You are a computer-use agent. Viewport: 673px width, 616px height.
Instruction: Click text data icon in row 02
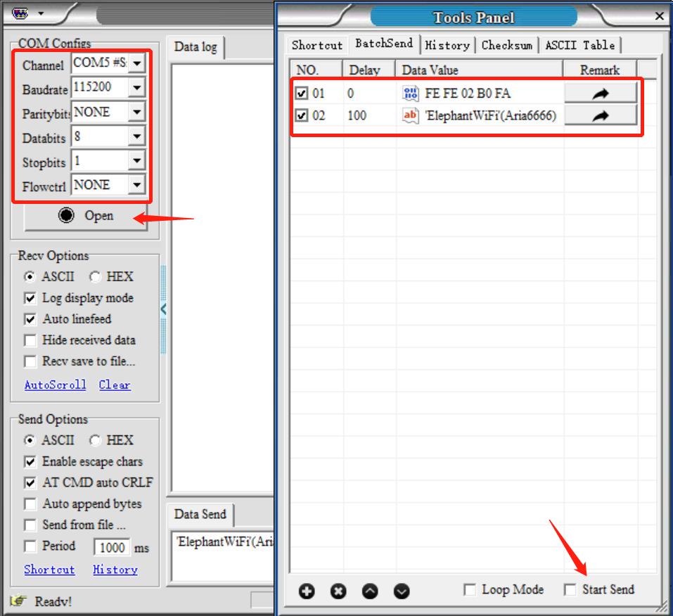pyautogui.click(x=410, y=115)
